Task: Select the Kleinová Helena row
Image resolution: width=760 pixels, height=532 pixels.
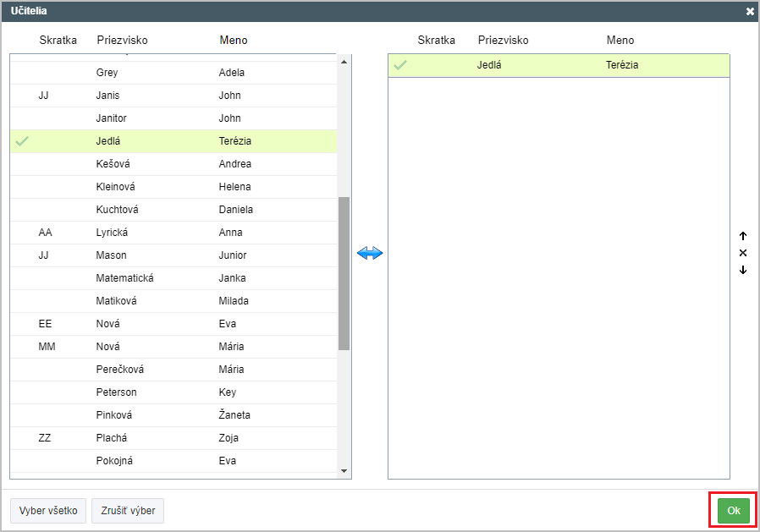Action: 173,187
